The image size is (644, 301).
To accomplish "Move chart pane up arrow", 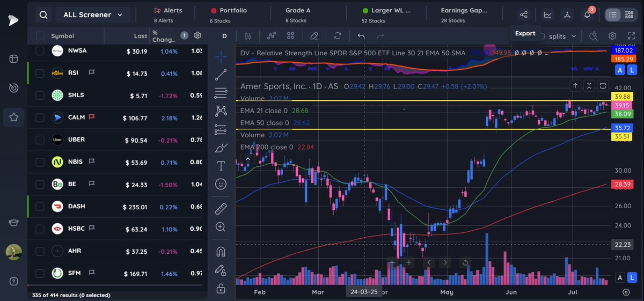I will [x=575, y=85].
